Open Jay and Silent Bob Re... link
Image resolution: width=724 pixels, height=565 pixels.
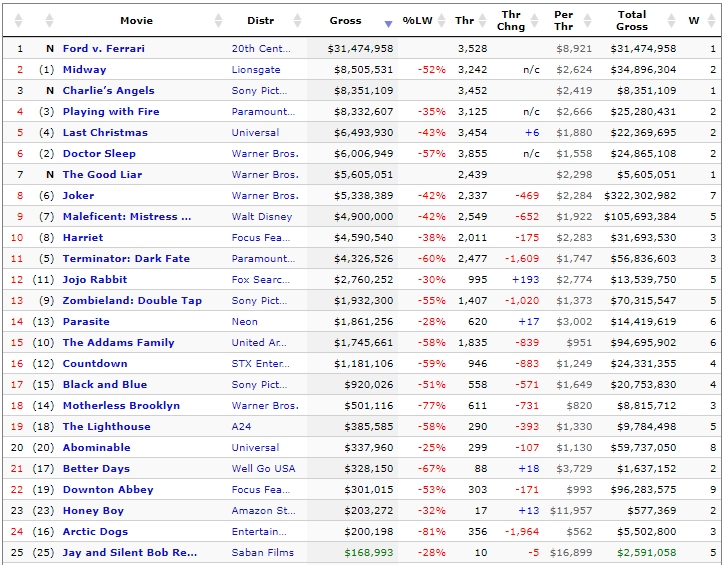[130, 553]
